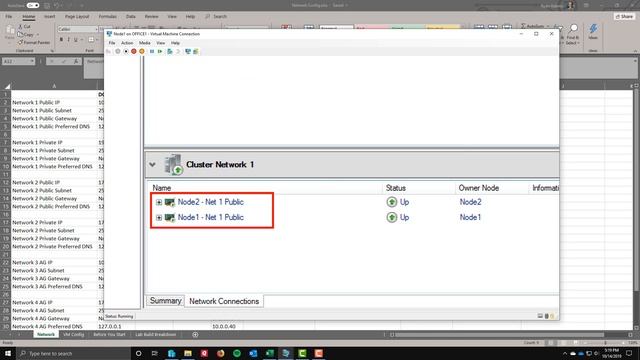This screenshot has width=640, height=360.
Task: Apply the yellow Neutral cell style swatch
Action: coord(443,27)
